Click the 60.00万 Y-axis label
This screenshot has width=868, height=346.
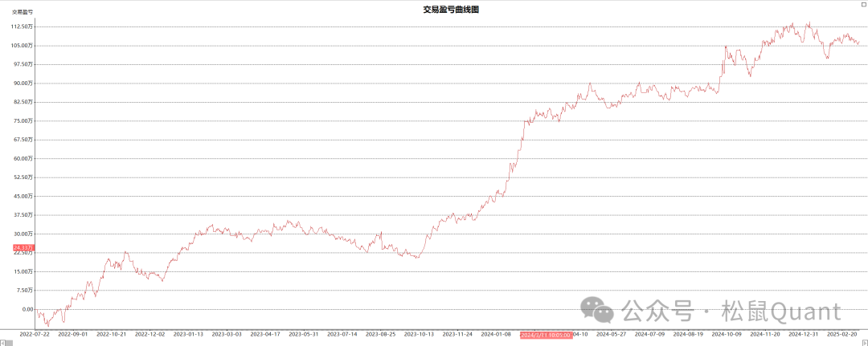pyautogui.click(x=23, y=158)
